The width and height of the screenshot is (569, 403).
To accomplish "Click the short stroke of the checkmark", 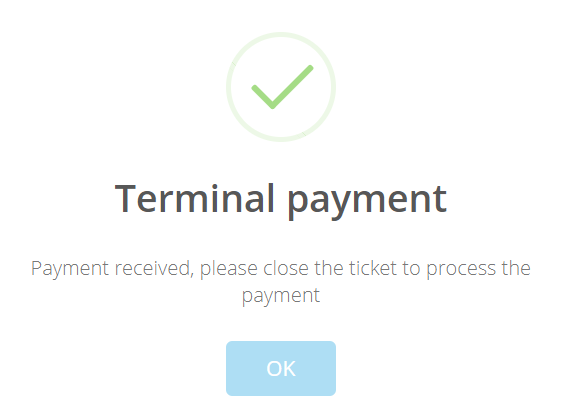I will 262,96.
